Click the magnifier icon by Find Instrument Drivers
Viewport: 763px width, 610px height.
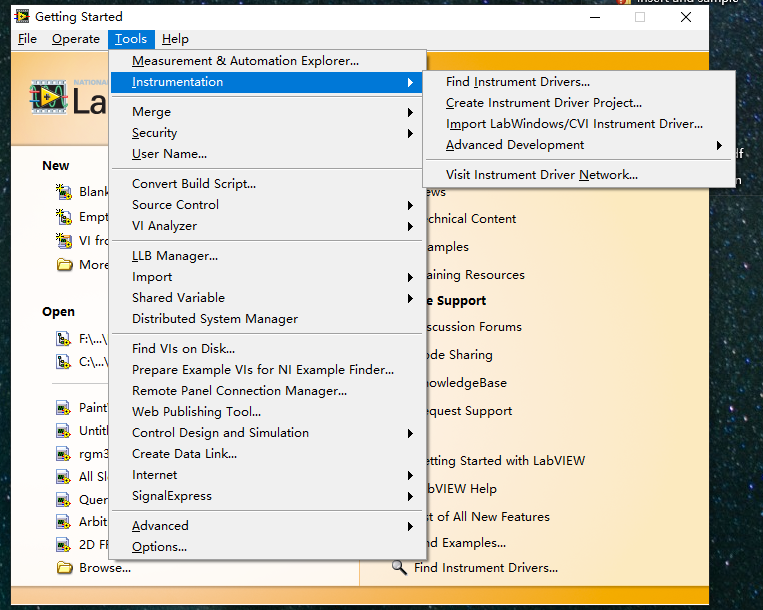(399, 567)
